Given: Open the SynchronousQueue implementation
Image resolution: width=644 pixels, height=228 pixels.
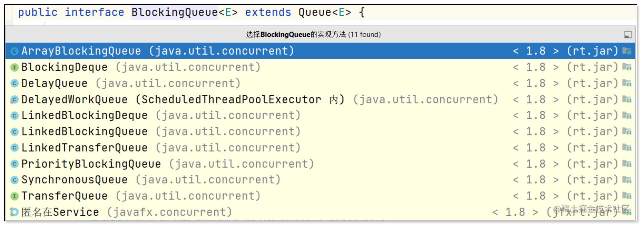Looking at the screenshot, I should (74, 180).
